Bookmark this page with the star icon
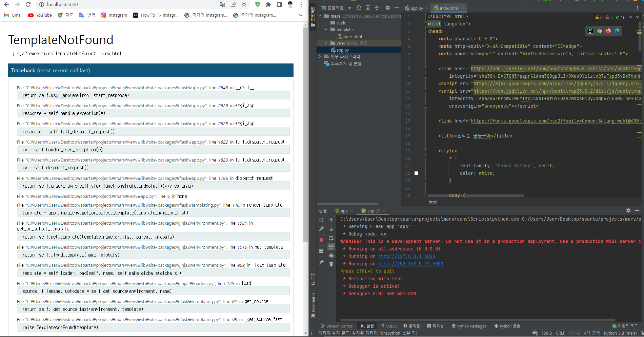644x337 pixels. pos(244,4)
